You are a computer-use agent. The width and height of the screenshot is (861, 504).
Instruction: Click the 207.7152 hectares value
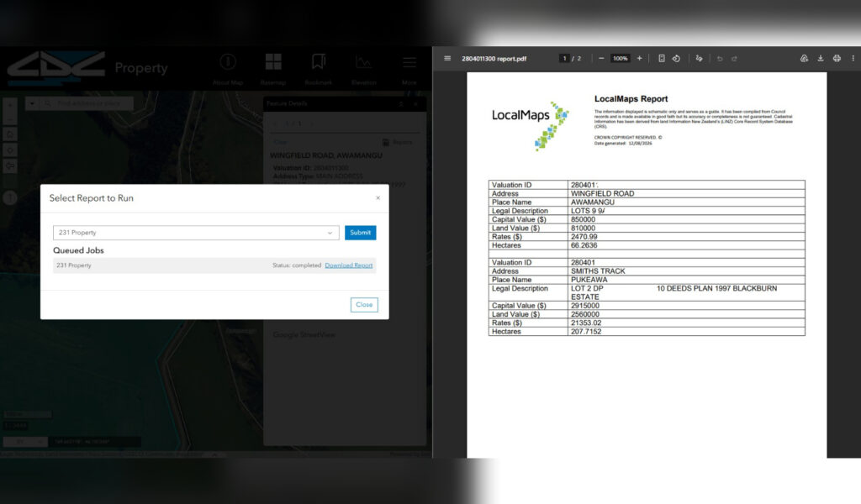pos(586,331)
